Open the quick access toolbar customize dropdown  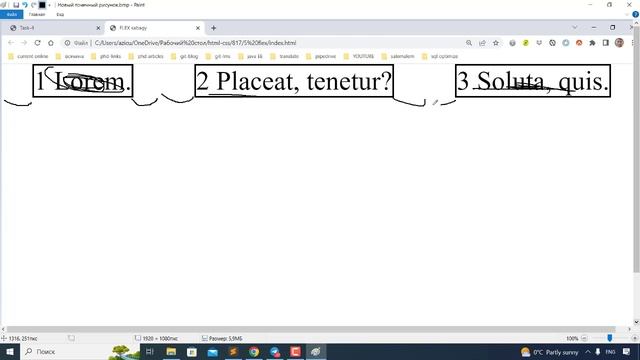click(x=49, y=5)
